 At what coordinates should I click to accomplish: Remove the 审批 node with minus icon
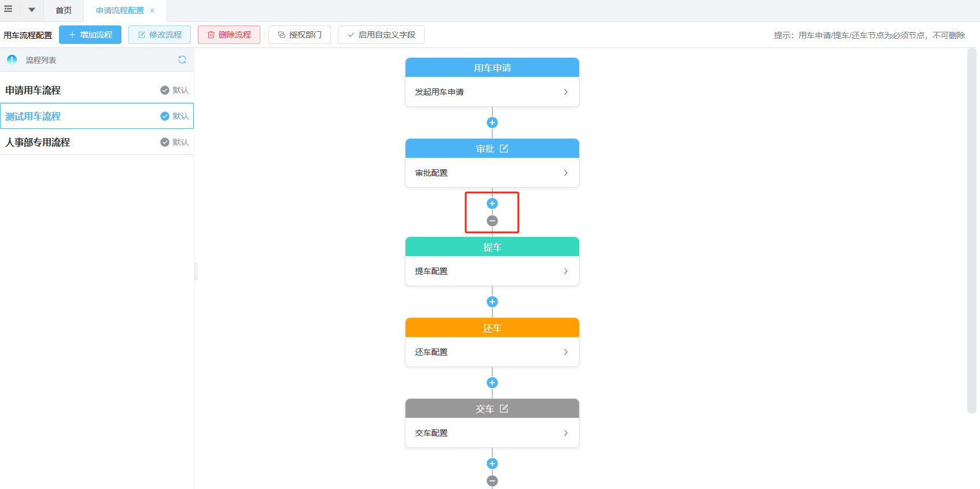tap(492, 221)
